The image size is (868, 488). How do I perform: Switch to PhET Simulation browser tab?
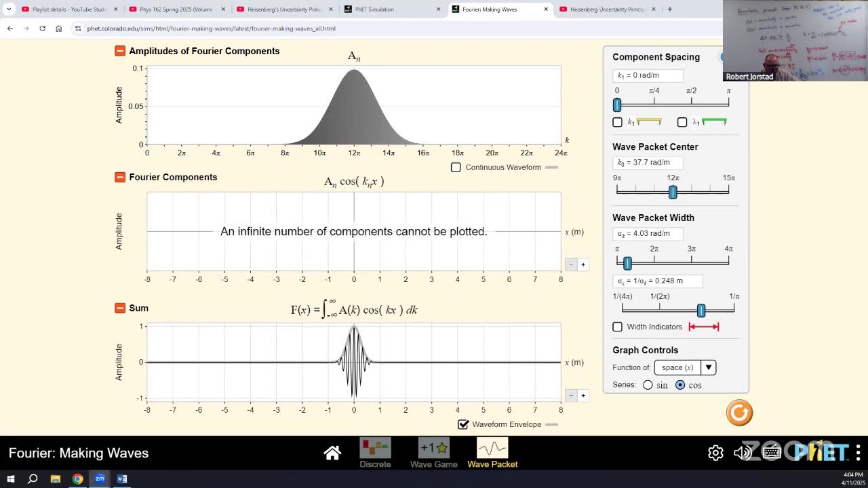[392, 9]
